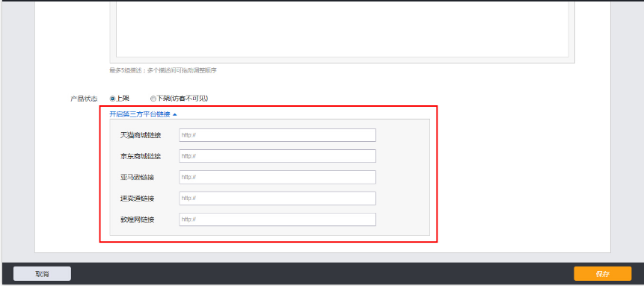The image size is (644, 286).
Task: Focus the 亚马逊链接 URL field
Action: [x=277, y=177]
